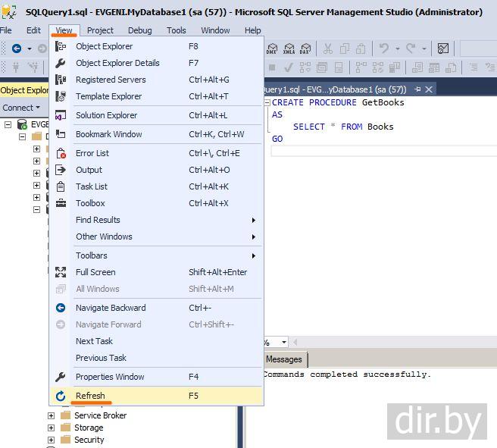Click the toolbar back navigation button
The image size is (497, 448).
pyautogui.click(x=17, y=49)
